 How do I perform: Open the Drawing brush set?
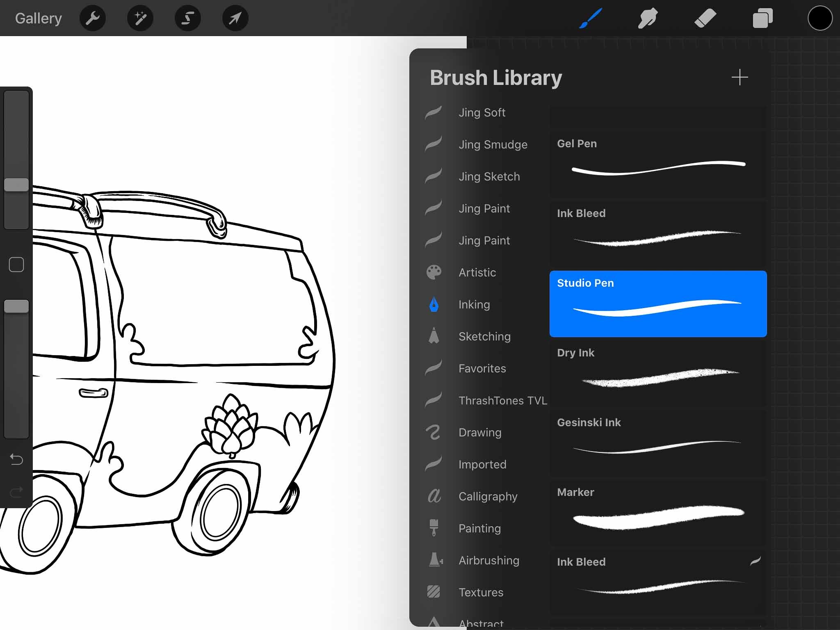pos(480,432)
